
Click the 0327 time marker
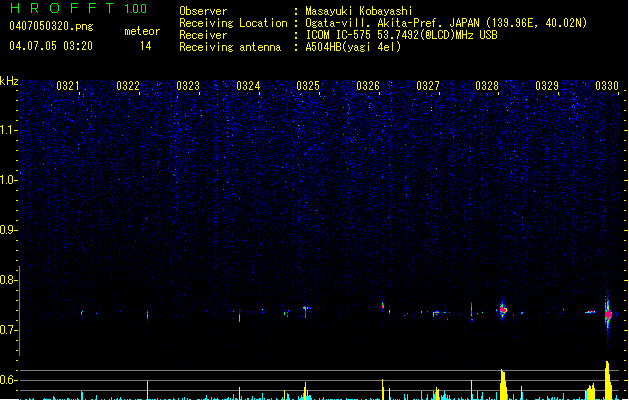(x=428, y=86)
